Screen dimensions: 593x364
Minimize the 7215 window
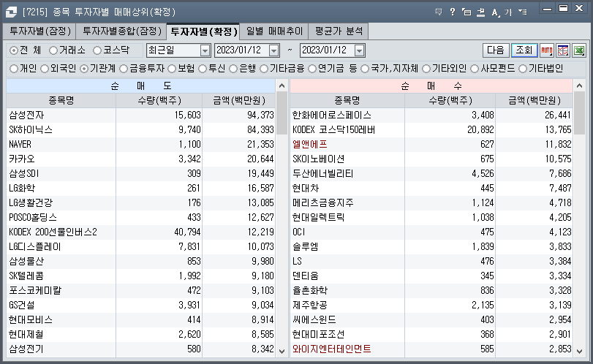pos(547,8)
